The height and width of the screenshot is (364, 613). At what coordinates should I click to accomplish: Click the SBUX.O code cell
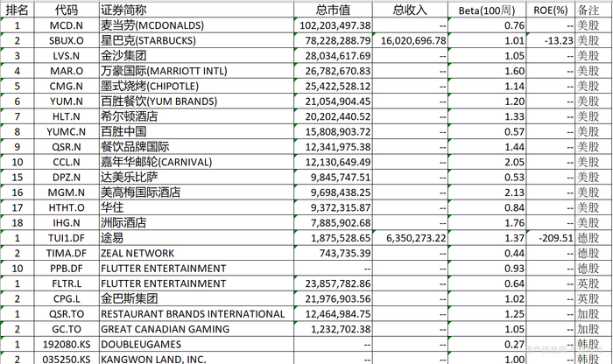pyautogui.click(x=67, y=40)
